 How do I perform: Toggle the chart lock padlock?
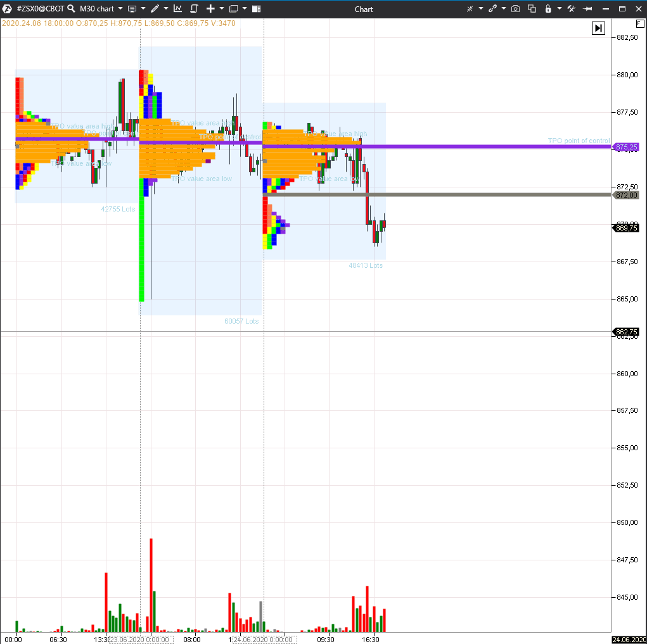click(x=548, y=9)
